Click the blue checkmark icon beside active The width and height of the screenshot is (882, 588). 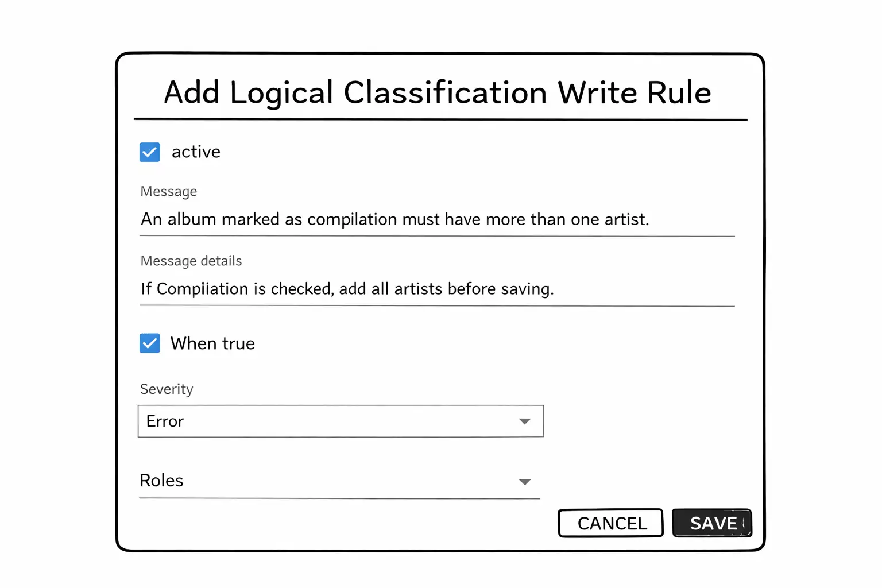[x=149, y=152]
